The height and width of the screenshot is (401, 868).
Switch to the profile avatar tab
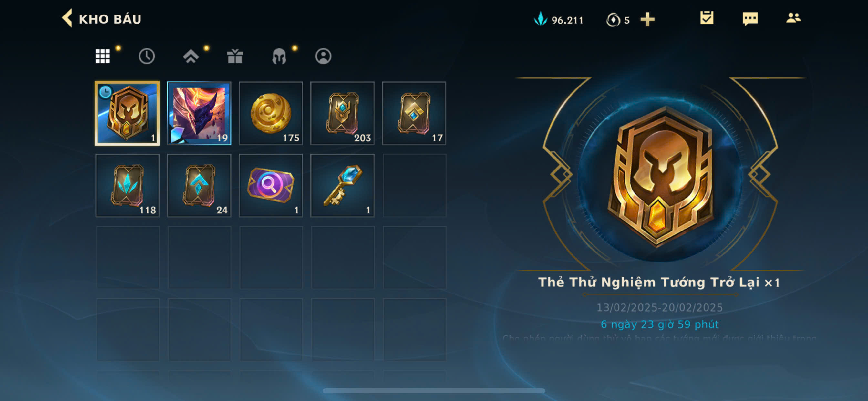point(323,56)
